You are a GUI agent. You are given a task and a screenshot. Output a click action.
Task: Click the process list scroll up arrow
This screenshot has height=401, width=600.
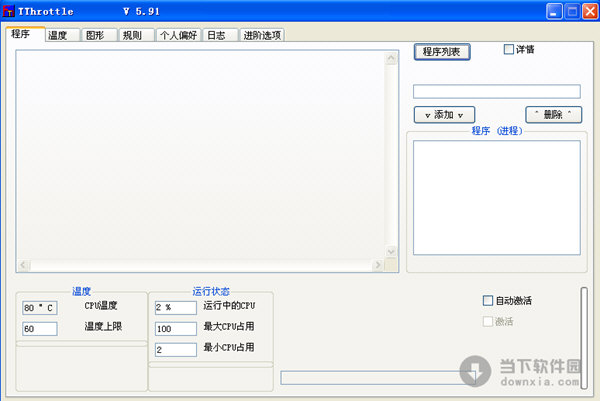click(x=391, y=58)
